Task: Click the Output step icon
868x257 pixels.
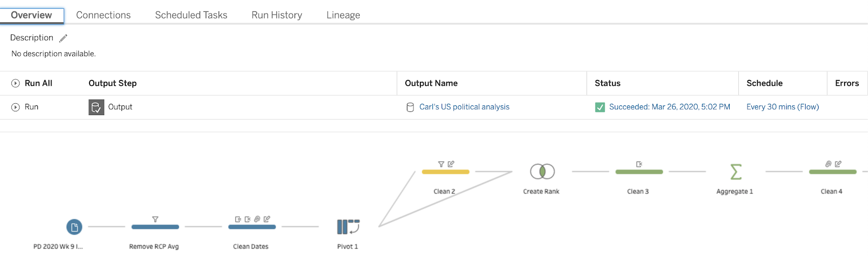Action: 96,107
